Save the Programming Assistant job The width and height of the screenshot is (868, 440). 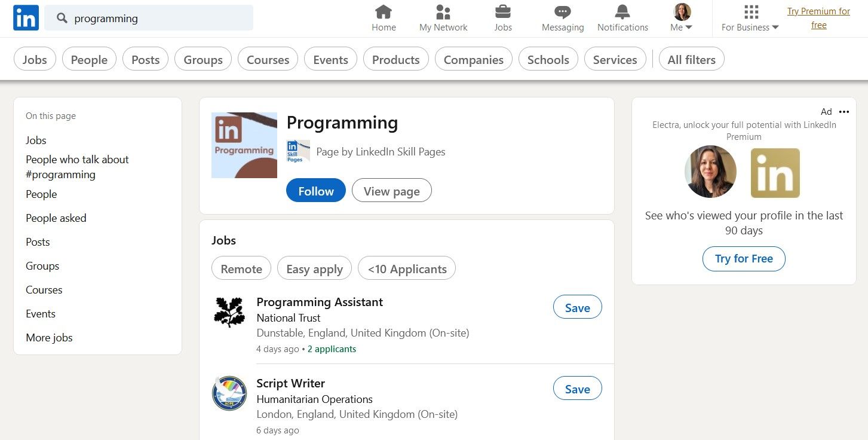(x=576, y=307)
